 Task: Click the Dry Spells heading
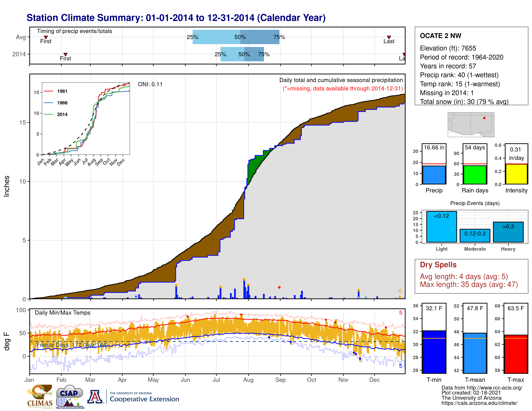pyautogui.click(x=438, y=265)
